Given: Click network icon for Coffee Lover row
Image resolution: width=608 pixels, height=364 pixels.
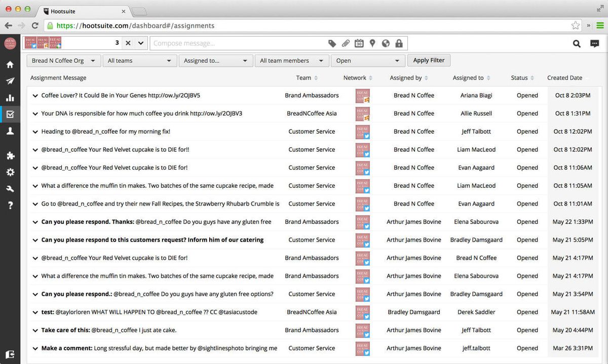Looking at the screenshot, I should (x=363, y=95).
